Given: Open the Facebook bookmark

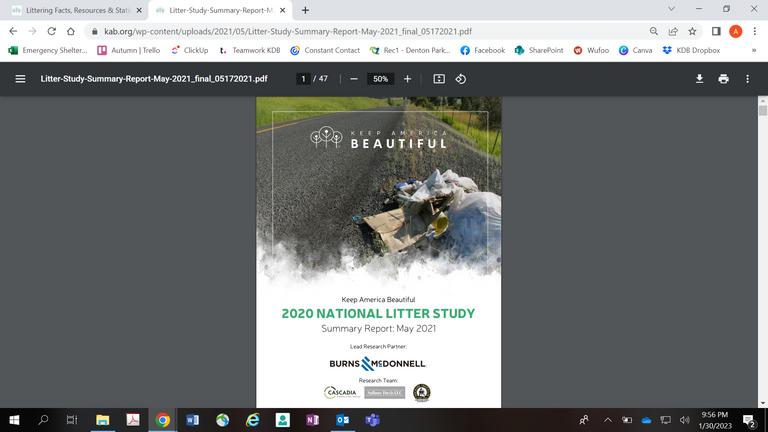Looking at the screenshot, I should click(483, 50).
